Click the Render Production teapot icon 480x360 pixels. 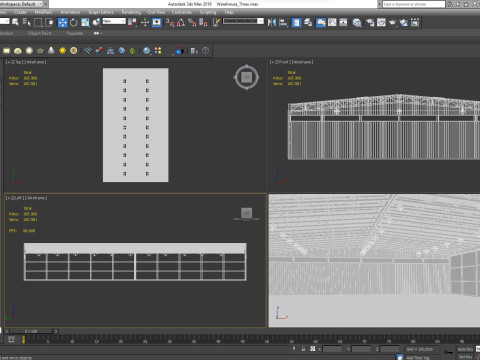(x=393, y=22)
